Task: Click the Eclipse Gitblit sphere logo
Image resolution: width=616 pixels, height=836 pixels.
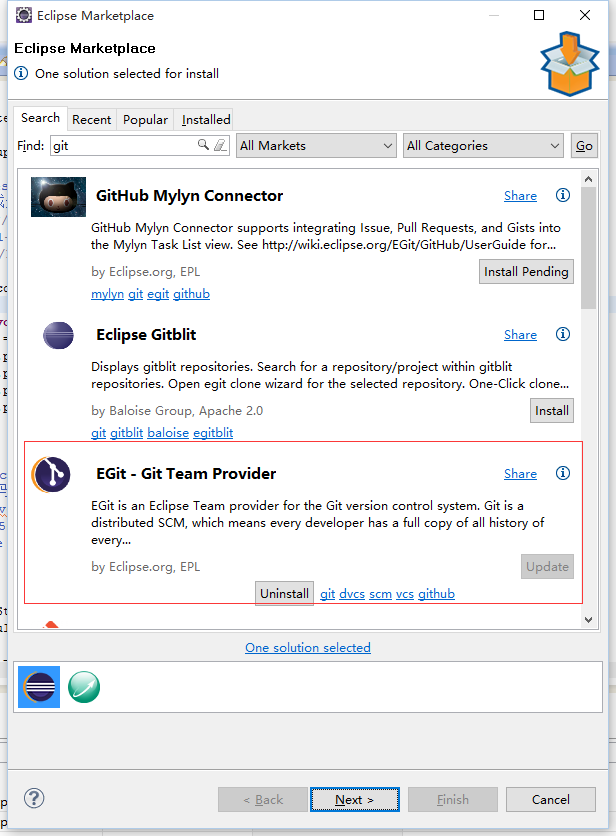Action: pos(58,335)
